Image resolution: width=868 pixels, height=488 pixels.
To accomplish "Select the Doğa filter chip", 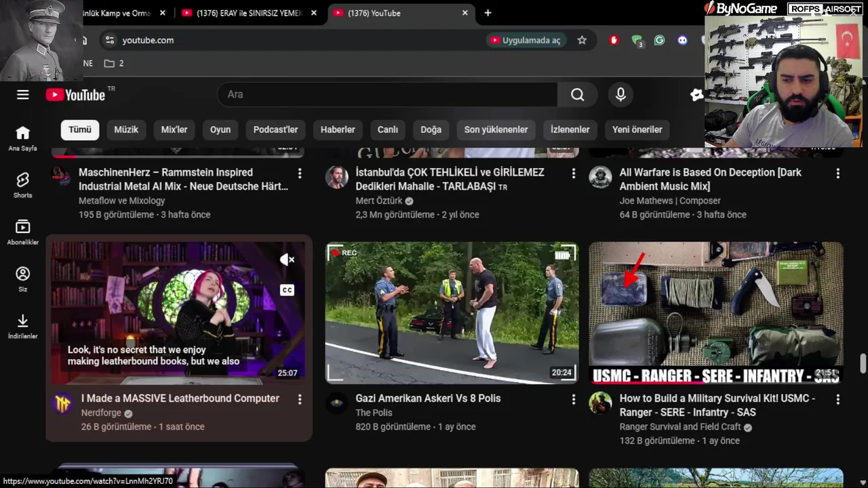I will click(x=431, y=129).
